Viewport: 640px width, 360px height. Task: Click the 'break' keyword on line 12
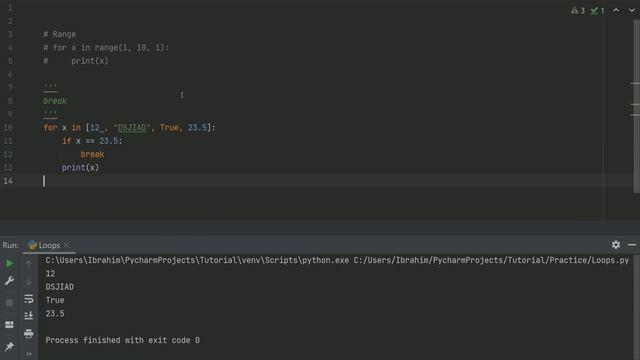click(x=92, y=154)
